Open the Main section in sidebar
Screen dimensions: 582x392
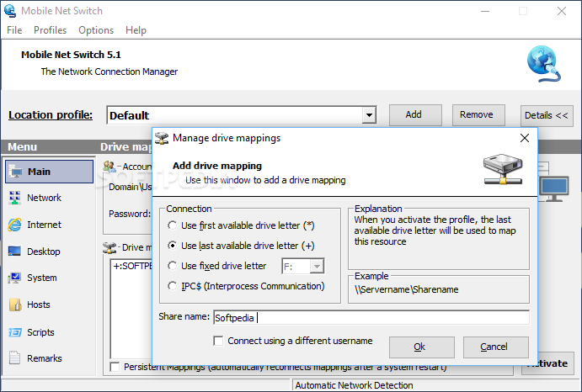[x=39, y=172]
